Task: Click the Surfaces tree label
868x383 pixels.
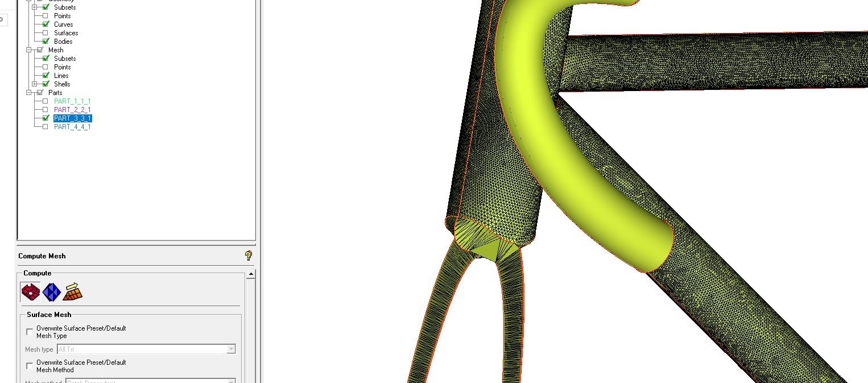Action: pyautogui.click(x=66, y=32)
